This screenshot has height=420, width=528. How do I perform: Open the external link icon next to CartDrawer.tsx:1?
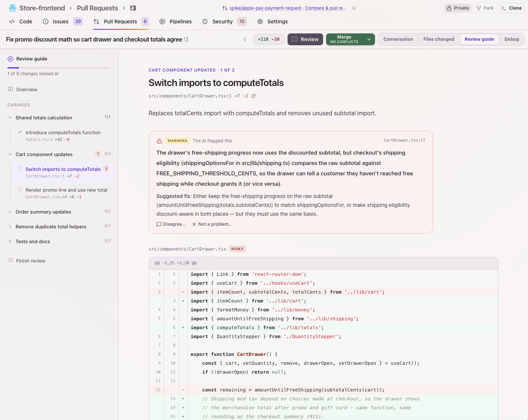253,96
